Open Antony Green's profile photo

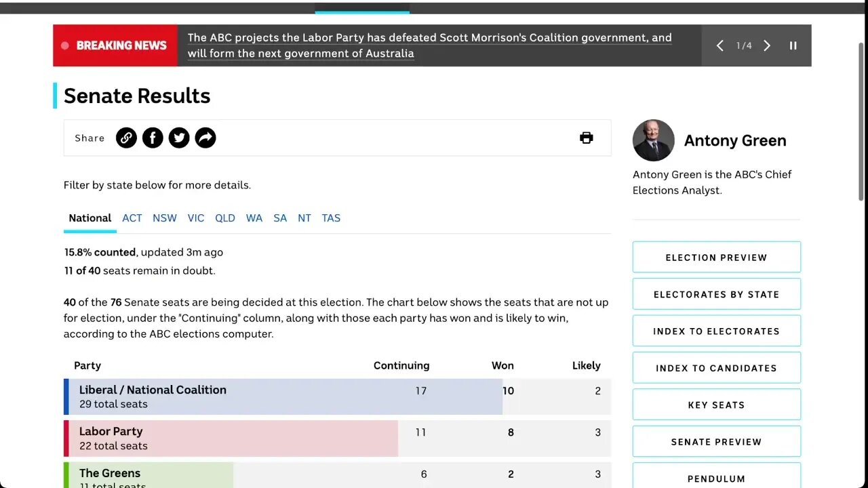(653, 140)
